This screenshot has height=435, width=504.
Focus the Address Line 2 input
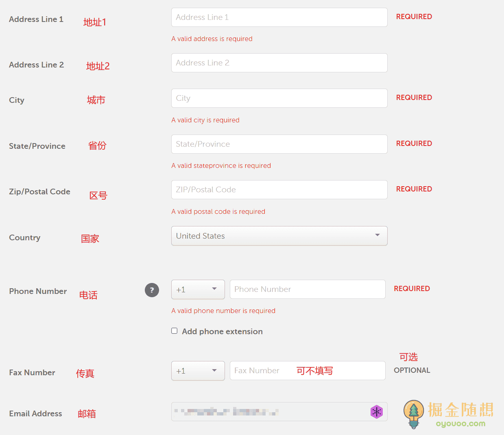(x=279, y=63)
